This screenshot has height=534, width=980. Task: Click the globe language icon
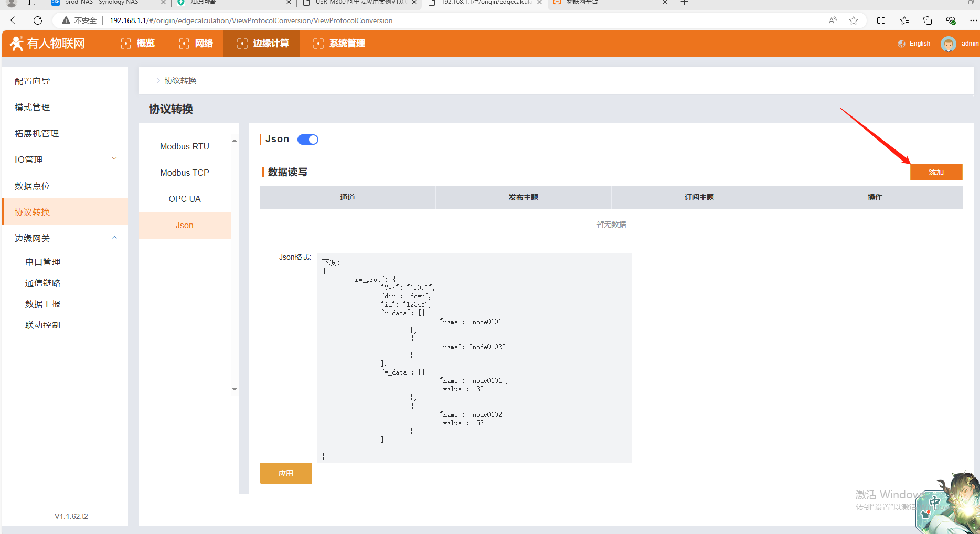(901, 44)
